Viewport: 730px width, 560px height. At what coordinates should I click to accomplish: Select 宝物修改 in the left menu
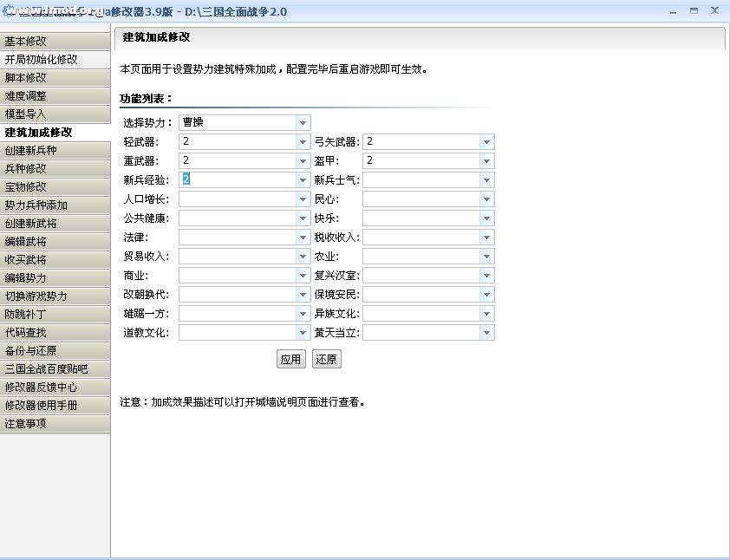point(55,187)
